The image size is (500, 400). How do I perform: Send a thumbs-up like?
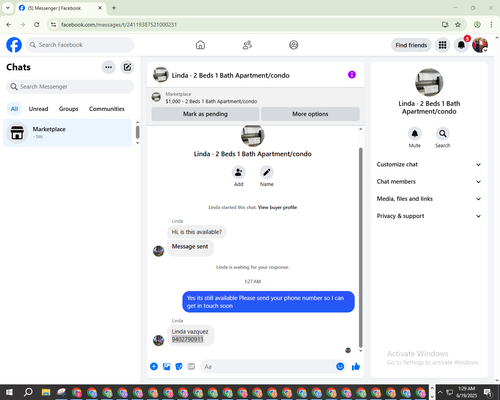[x=356, y=367]
